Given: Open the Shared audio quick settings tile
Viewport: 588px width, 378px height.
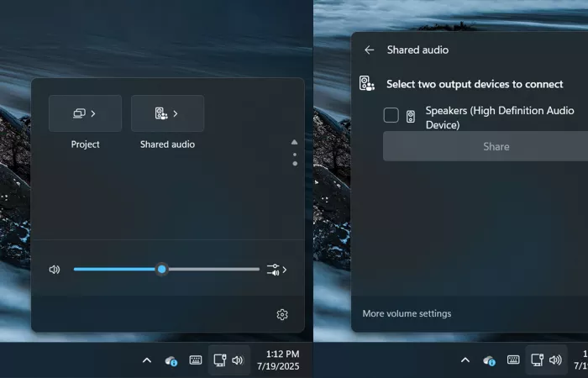Looking at the screenshot, I should [x=167, y=113].
